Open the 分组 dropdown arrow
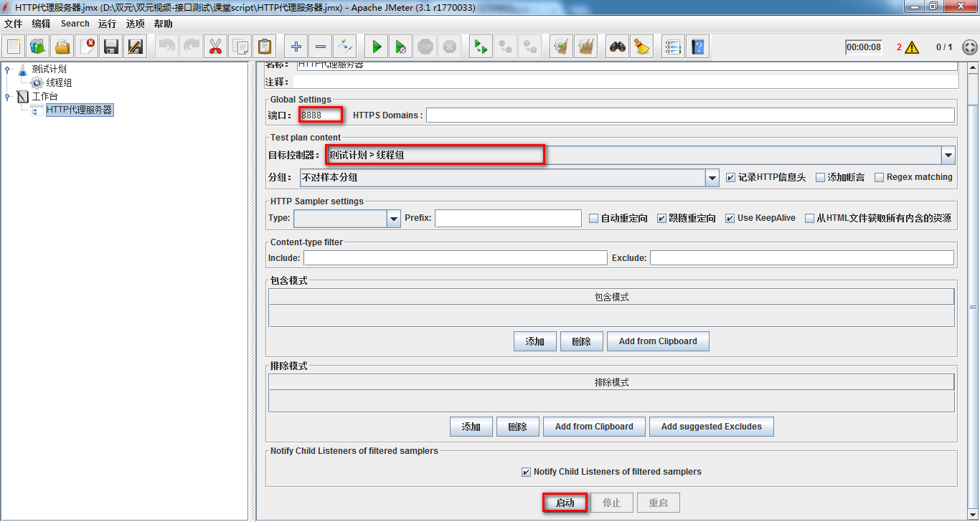980x522 pixels. tap(712, 178)
